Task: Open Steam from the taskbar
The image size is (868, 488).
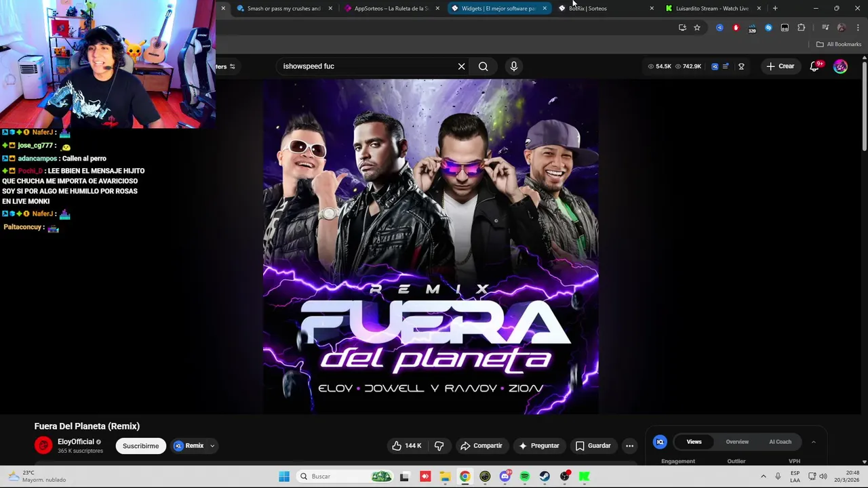Action: [545, 476]
